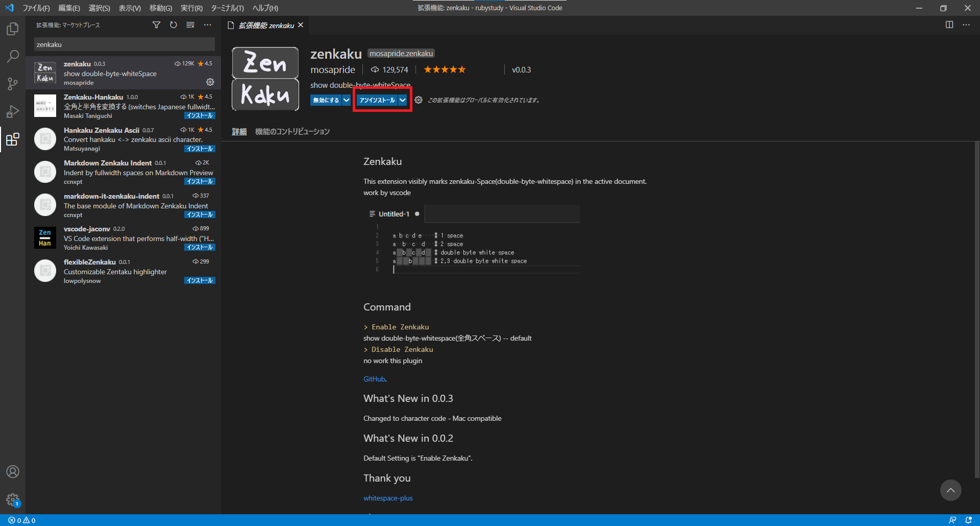Open Source Control view
Viewport: 980px width, 526px height.
pyautogui.click(x=13, y=84)
